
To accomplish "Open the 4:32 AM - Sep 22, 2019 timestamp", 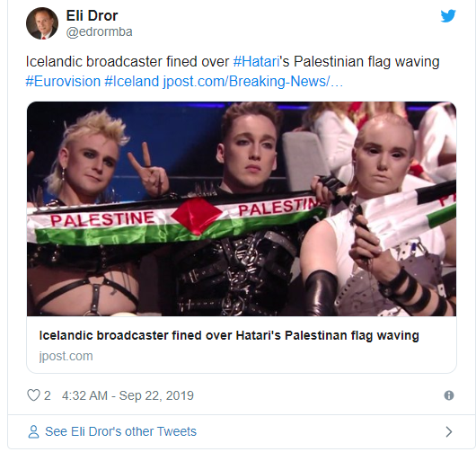I will click(x=128, y=395).
